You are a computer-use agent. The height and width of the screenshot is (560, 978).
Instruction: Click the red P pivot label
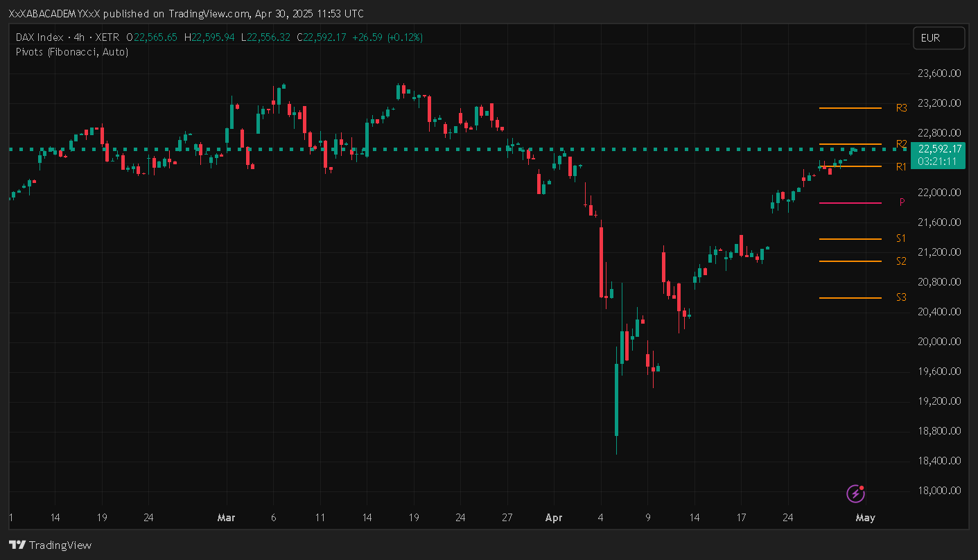pos(902,202)
